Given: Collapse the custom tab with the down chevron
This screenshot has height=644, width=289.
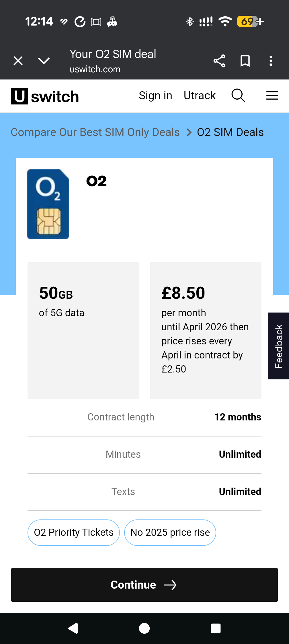Looking at the screenshot, I should tap(44, 61).
